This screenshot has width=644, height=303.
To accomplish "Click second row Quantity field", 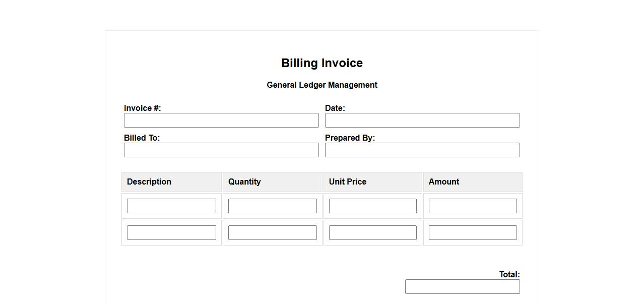I will click(x=272, y=232).
